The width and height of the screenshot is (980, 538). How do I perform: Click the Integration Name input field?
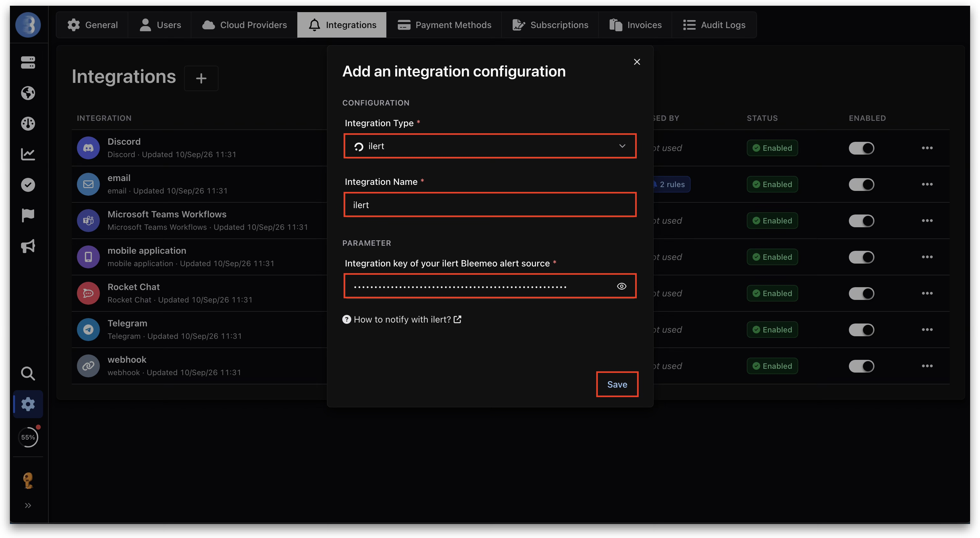point(490,205)
